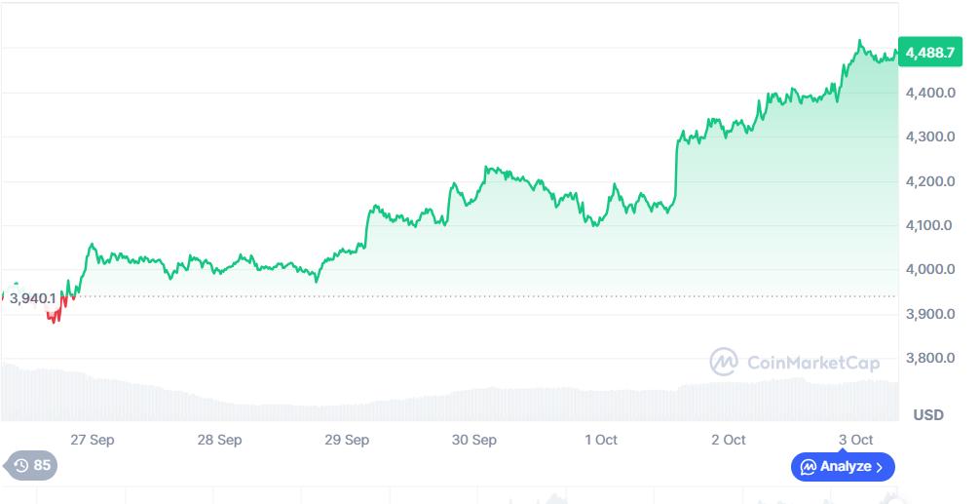Click the CoinMarketCap watermark text

coord(812,364)
